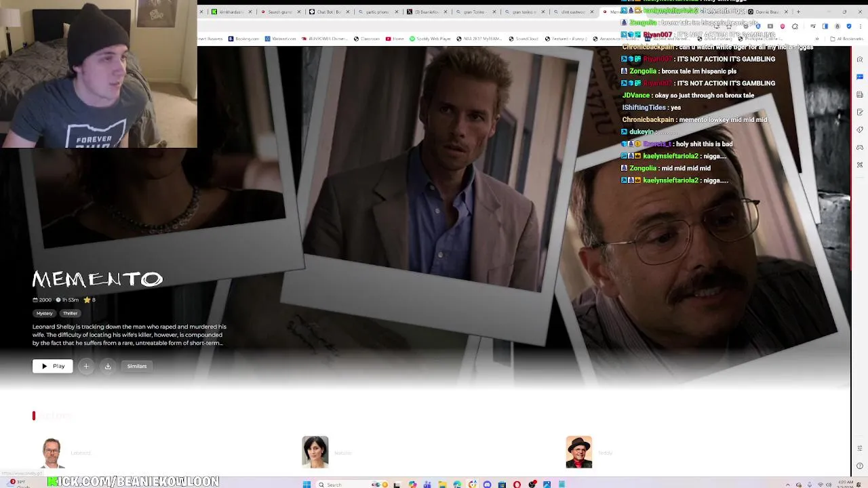Open the volume control in system tray
Viewport: 868px width, 488px height.
[829, 485]
